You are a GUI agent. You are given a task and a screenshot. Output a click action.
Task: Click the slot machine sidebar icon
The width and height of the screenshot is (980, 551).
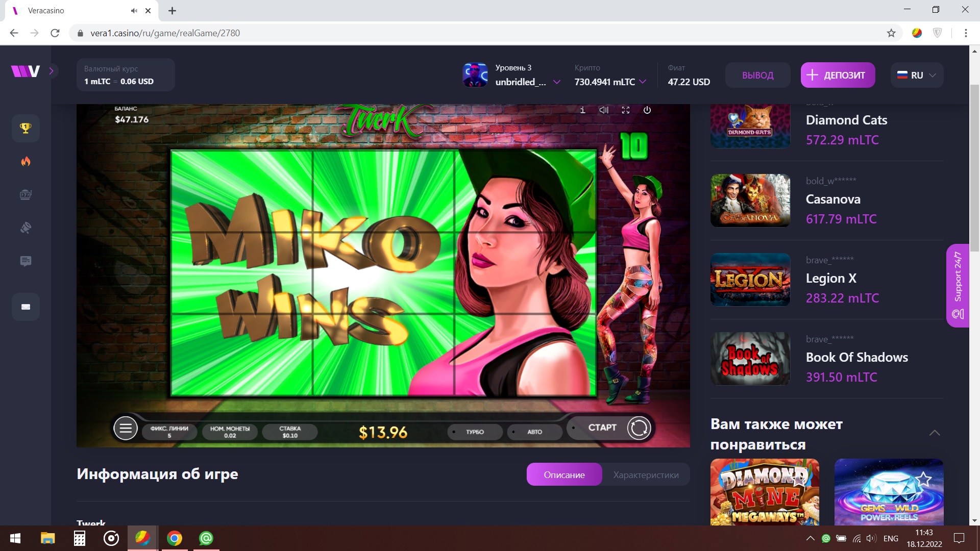(x=26, y=195)
